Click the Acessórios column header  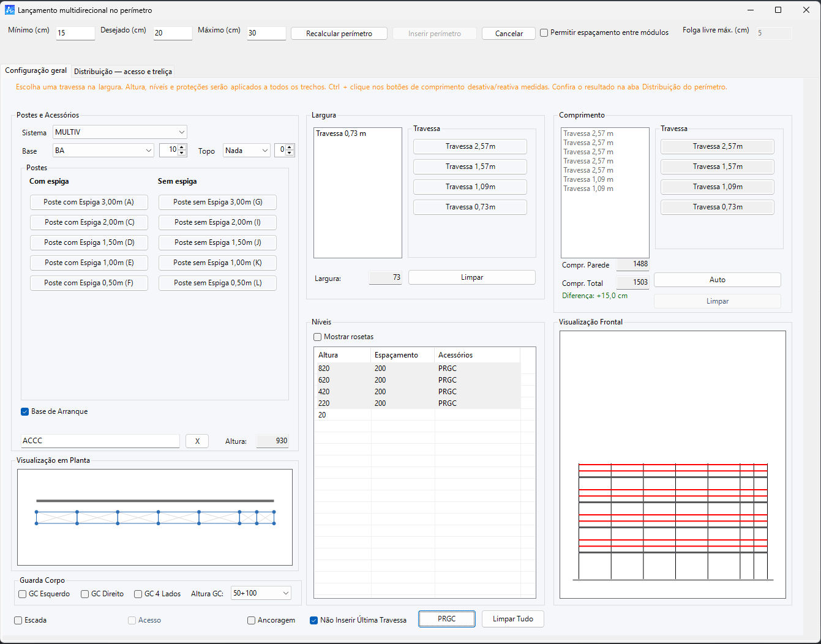click(478, 355)
